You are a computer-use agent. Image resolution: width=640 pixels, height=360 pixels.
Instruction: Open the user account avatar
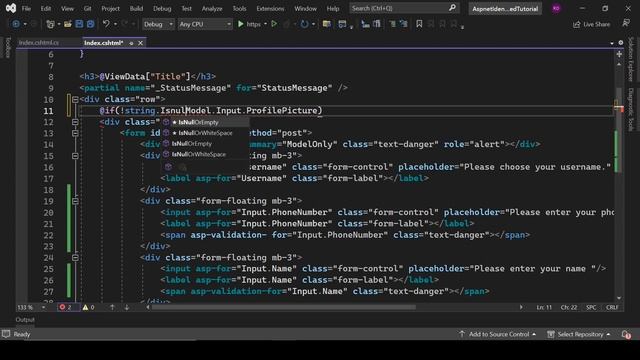pyautogui.click(x=556, y=8)
